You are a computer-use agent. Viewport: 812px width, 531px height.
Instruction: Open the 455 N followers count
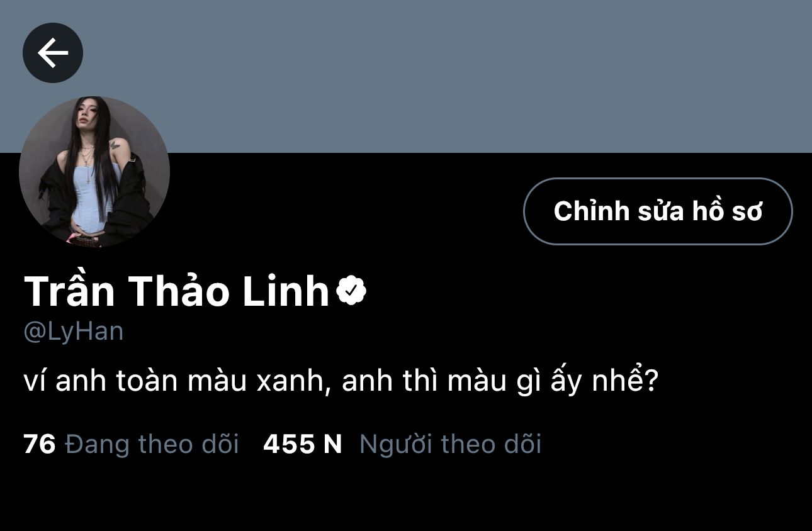pos(303,444)
